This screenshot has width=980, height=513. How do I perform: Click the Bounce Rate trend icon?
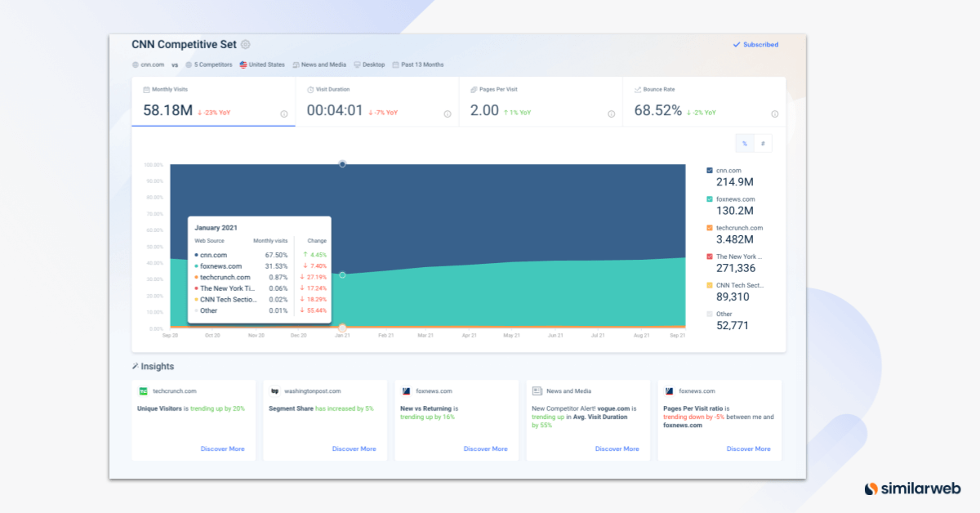click(x=637, y=89)
